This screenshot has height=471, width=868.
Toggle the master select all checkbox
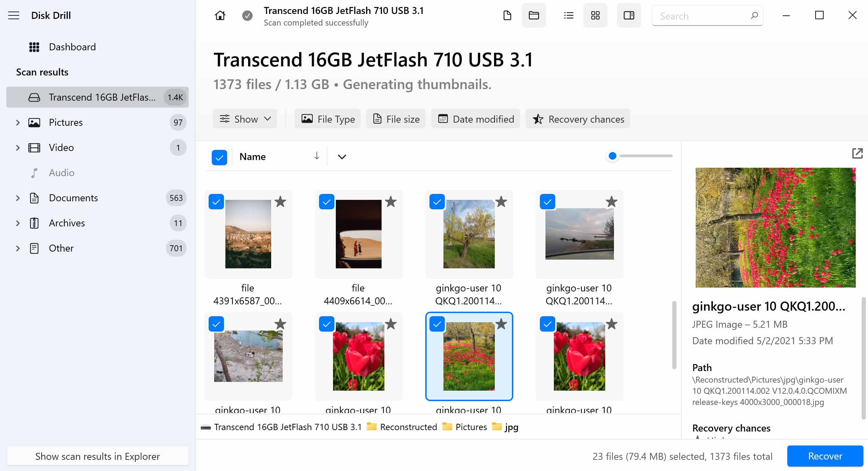[220, 157]
